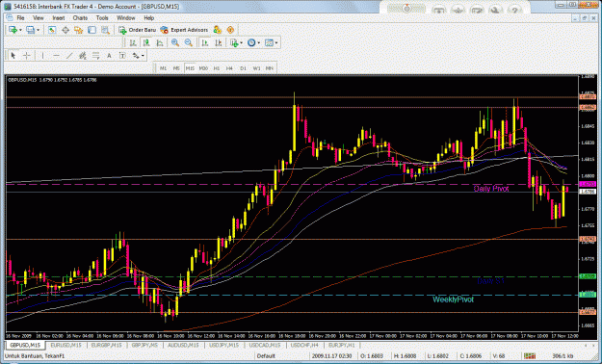Click the clock Periods icon
Image resolution: width=602 pixels, height=364 pixels.
pyautogui.click(x=251, y=43)
